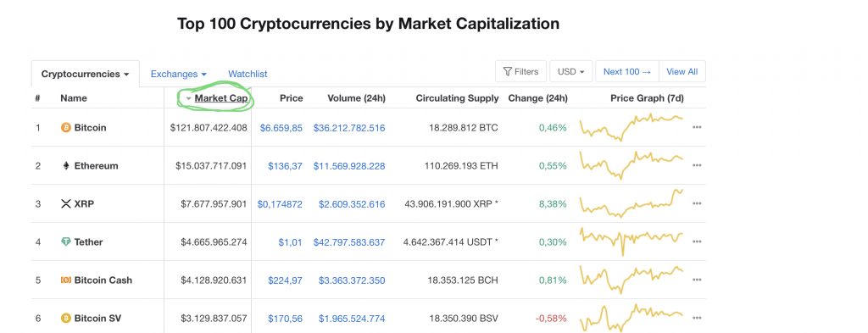Click the Bitcoin Cash logo icon
This screenshot has width=868, height=333.
66,280
